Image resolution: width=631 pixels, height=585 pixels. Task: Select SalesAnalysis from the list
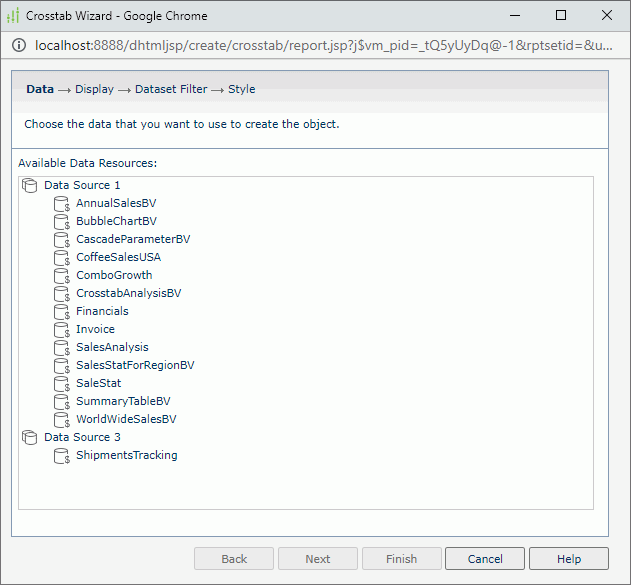pyautogui.click(x=112, y=348)
